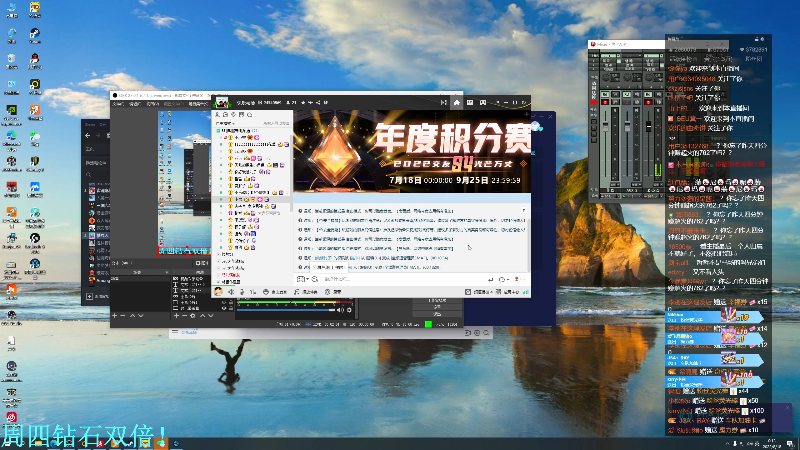Open the home tab icon in YY header
This screenshot has height=450, width=800.
point(456,103)
